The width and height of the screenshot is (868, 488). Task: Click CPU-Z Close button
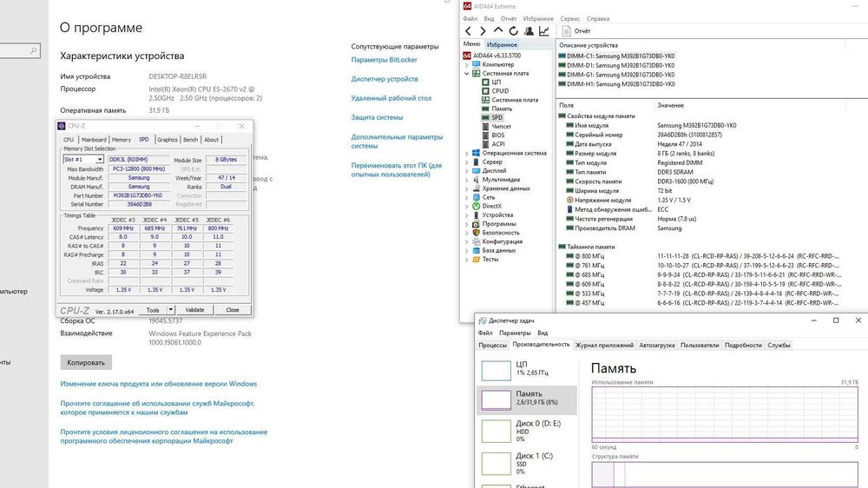coord(233,310)
